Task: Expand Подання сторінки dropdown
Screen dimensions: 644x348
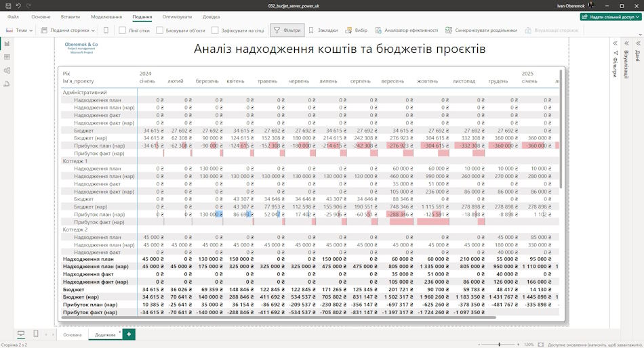Action: [x=68, y=30]
